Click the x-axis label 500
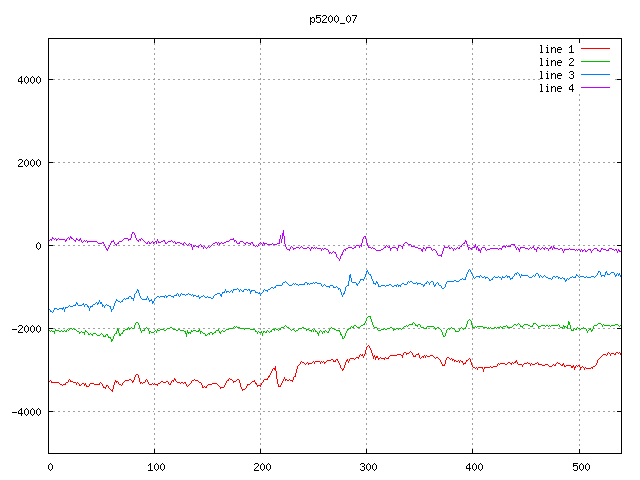 pos(581,467)
